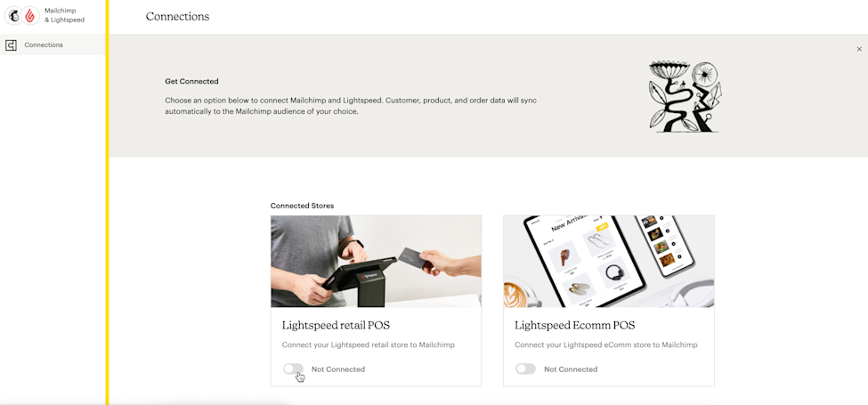
Task: Click 'Connect your Lightspeed retail store' description
Action: click(x=369, y=344)
